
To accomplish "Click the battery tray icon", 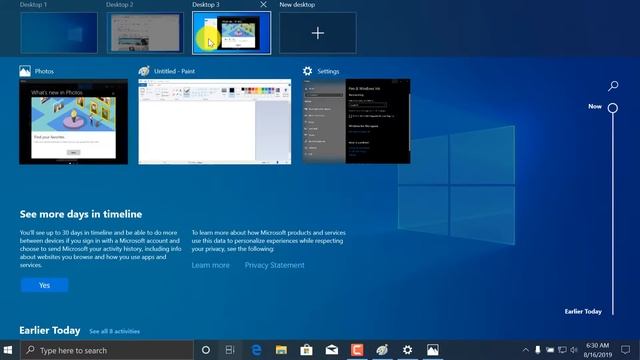I will click(550, 350).
